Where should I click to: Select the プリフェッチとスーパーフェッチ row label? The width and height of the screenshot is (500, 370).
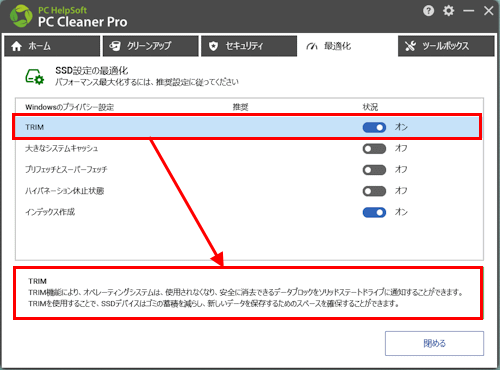tap(66, 170)
